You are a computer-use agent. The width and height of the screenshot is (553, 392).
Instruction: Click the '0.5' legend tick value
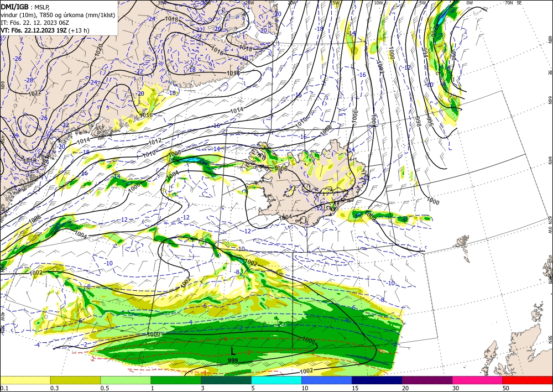105,388
